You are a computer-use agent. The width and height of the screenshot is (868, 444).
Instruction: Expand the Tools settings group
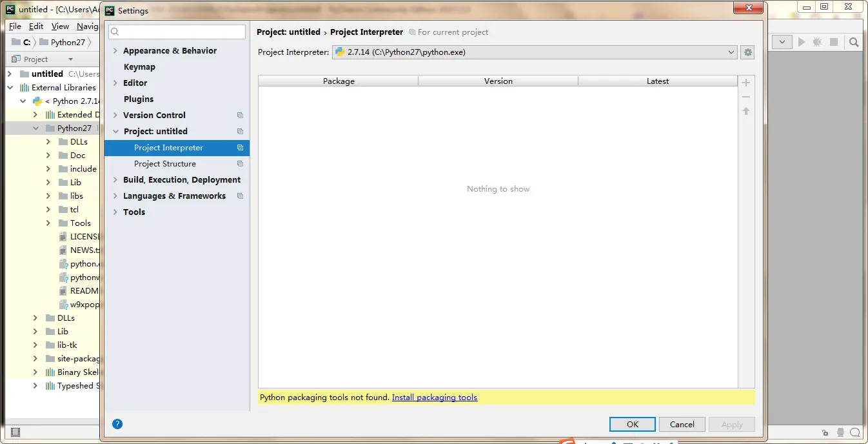pos(115,212)
